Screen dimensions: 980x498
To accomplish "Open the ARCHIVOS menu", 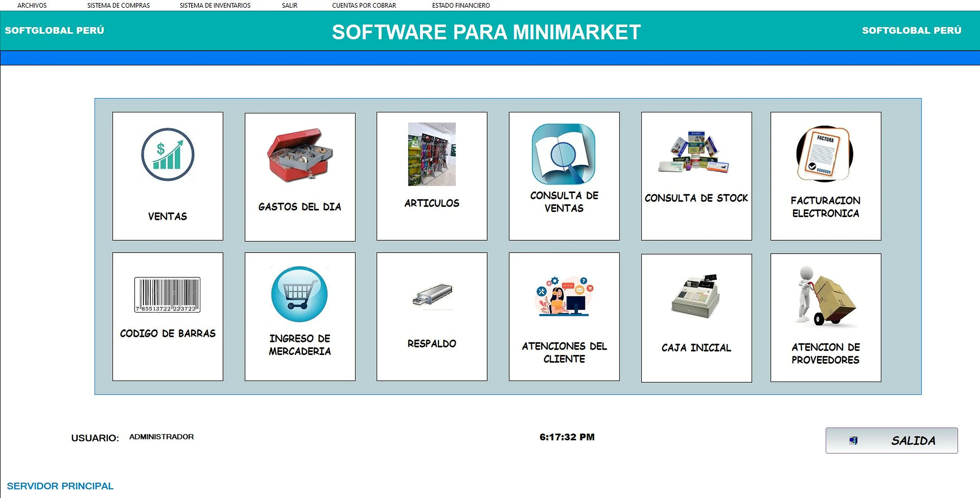I will [x=32, y=5].
